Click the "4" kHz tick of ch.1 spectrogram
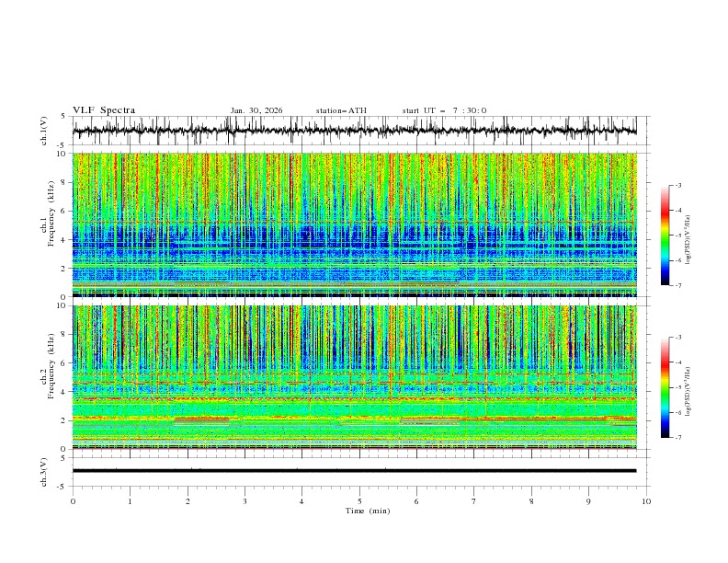 click(x=63, y=240)
